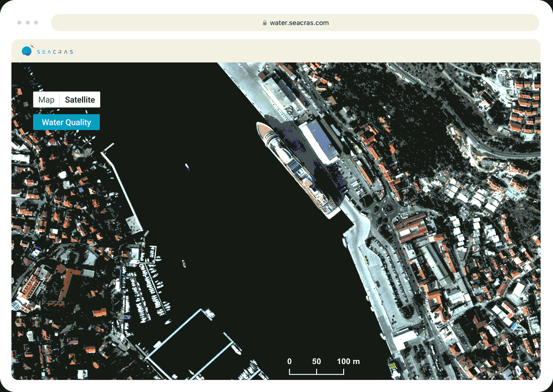The height and width of the screenshot is (392, 553).
Task: Click the Seacras logo
Action: [x=47, y=51]
